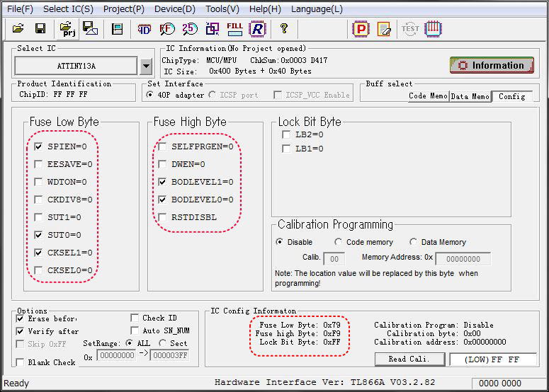Switch to the Data Memo tab
Image resolution: width=549 pixels, height=392 pixels.
click(x=470, y=96)
